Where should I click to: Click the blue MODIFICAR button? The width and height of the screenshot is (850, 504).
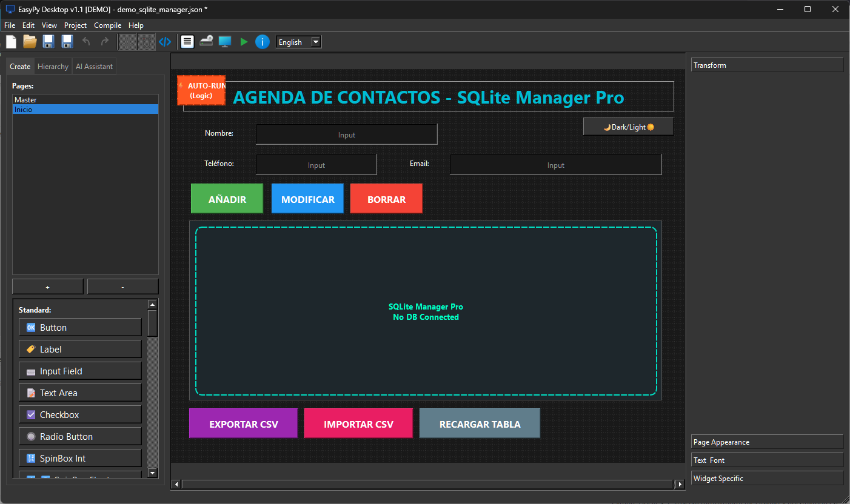coord(307,199)
